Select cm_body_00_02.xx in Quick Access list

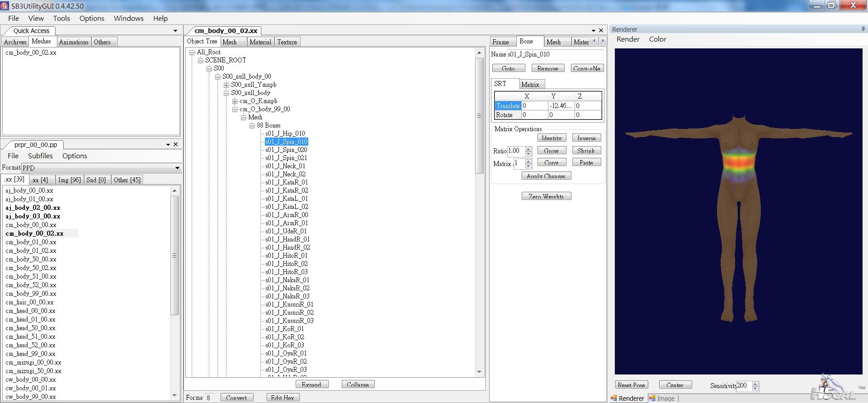(x=31, y=52)
